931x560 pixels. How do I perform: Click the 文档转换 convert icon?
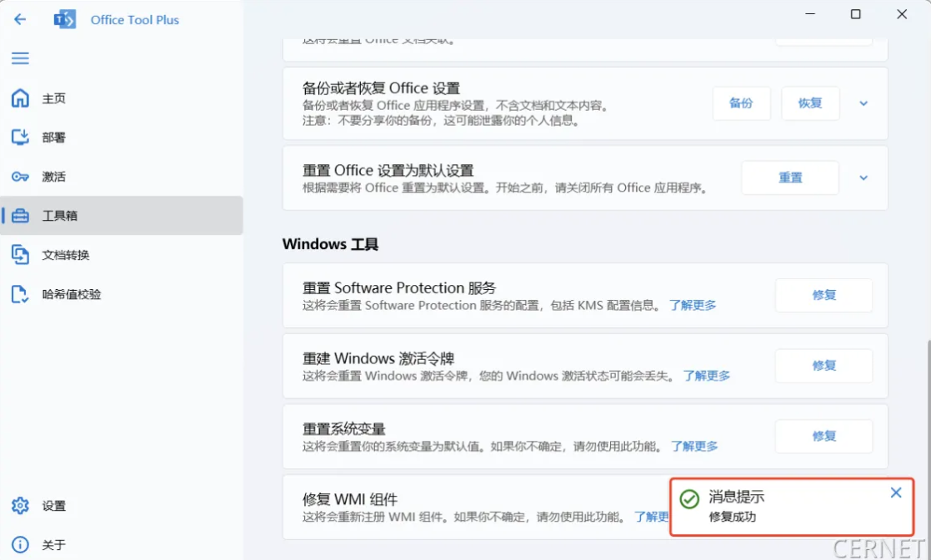[20, 255]
